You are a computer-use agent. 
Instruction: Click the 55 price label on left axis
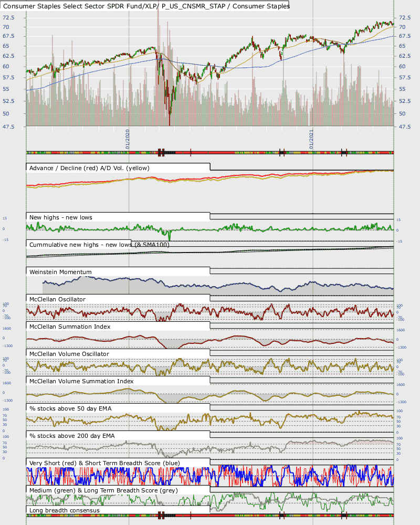tap(6, 89)
